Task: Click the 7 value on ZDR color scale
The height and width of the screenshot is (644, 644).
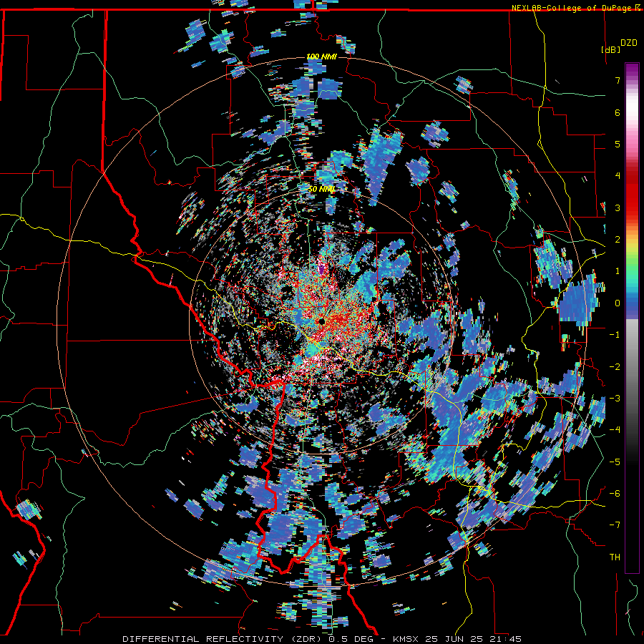Action: 618,80
